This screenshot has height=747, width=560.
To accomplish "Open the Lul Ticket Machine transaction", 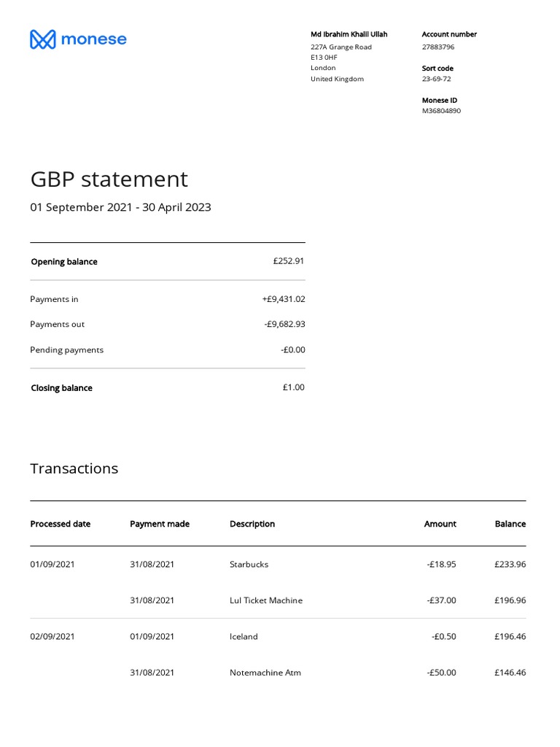I will [x=265, y=600].
